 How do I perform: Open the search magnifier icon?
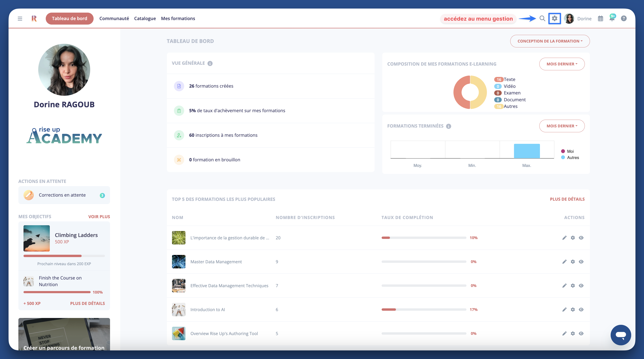tap(542, 19)
